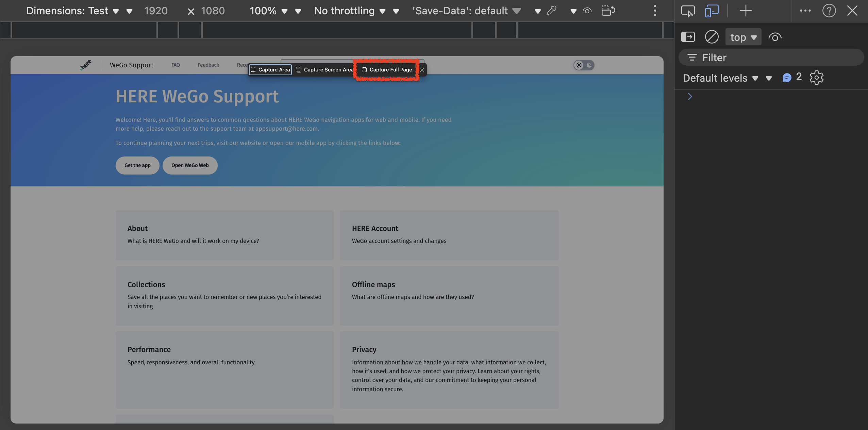The height and width of the screenshot is (430, 868).
Task: Open the Collections card
Action: [x=224, y=296]
